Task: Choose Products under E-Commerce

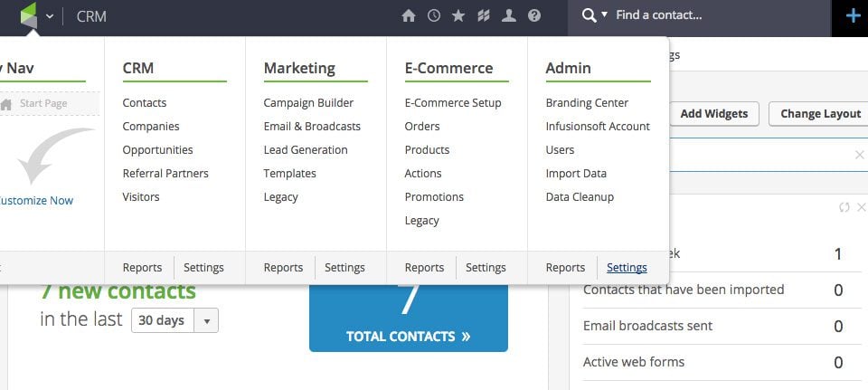Action: coord(427,150)
